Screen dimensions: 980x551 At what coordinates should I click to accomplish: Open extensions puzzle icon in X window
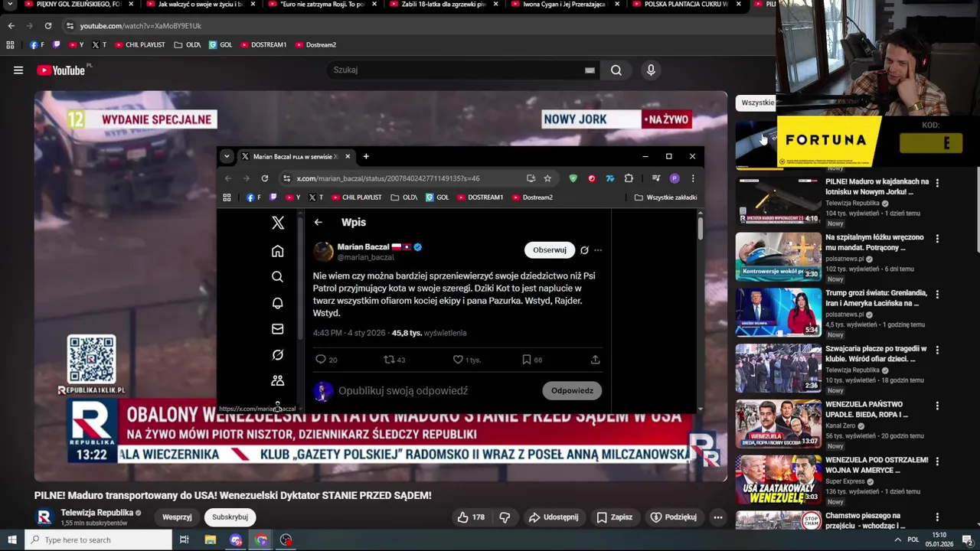(629, 178)
